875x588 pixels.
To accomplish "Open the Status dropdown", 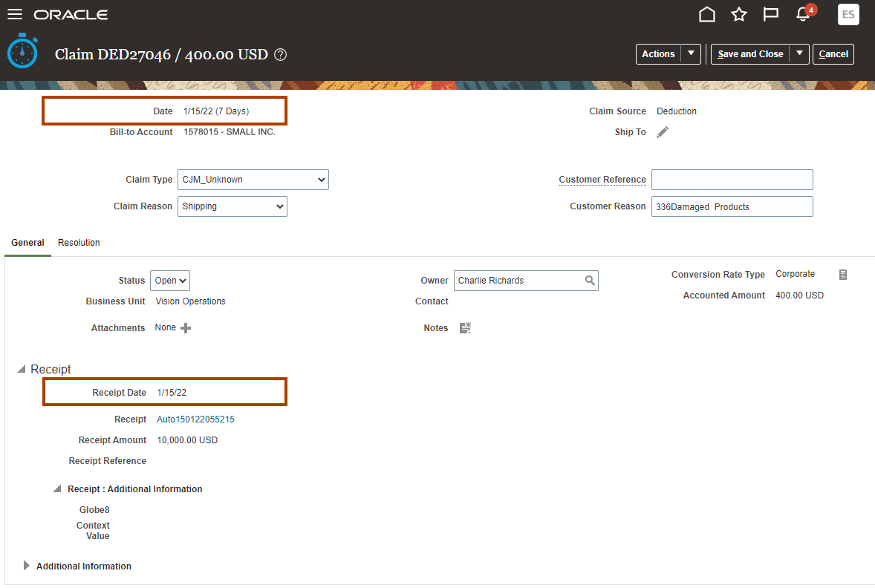I will (x=170, y=281).
